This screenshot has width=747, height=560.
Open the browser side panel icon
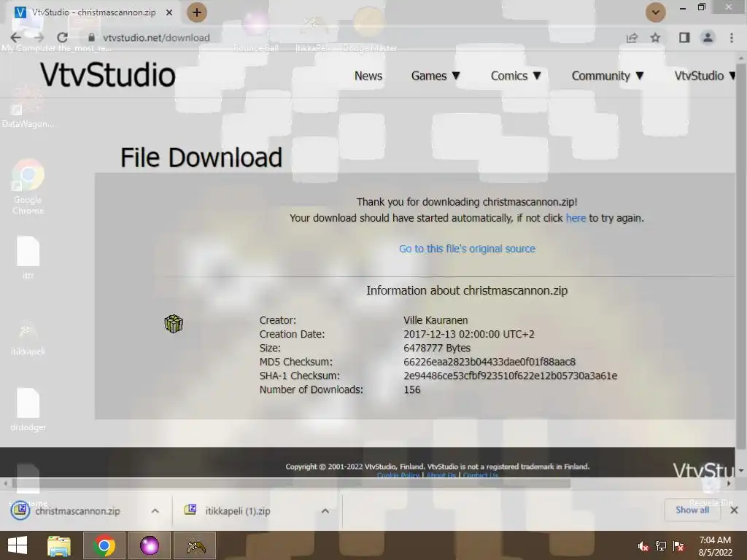684,38
